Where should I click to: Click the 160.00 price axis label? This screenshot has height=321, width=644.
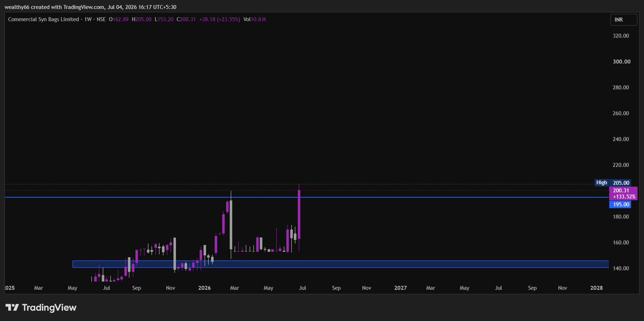(x=621, y=243)
